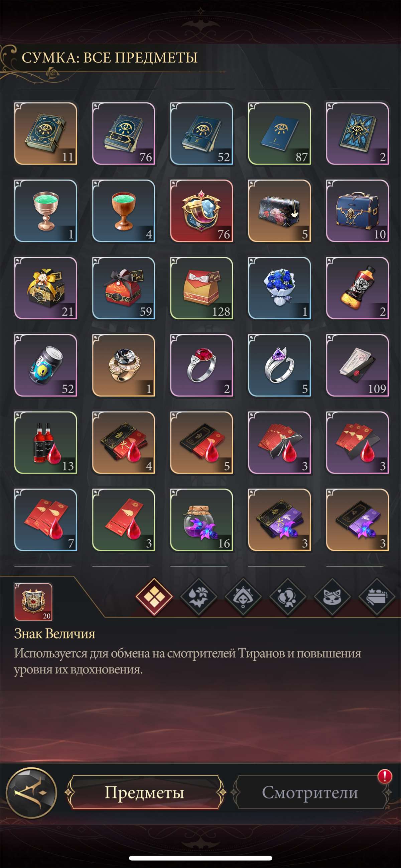The image size is (401, 868).
Task: Select the ruby ring item
Action: coord(202,365)
